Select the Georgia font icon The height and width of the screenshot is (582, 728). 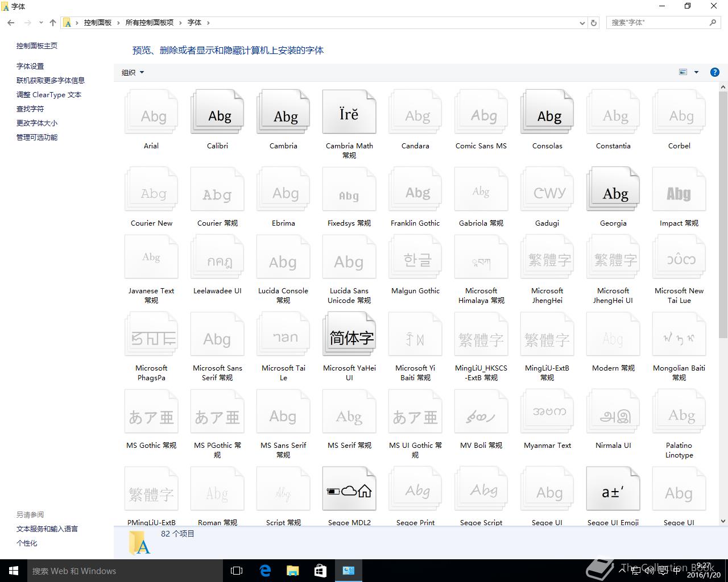point(613,189)
